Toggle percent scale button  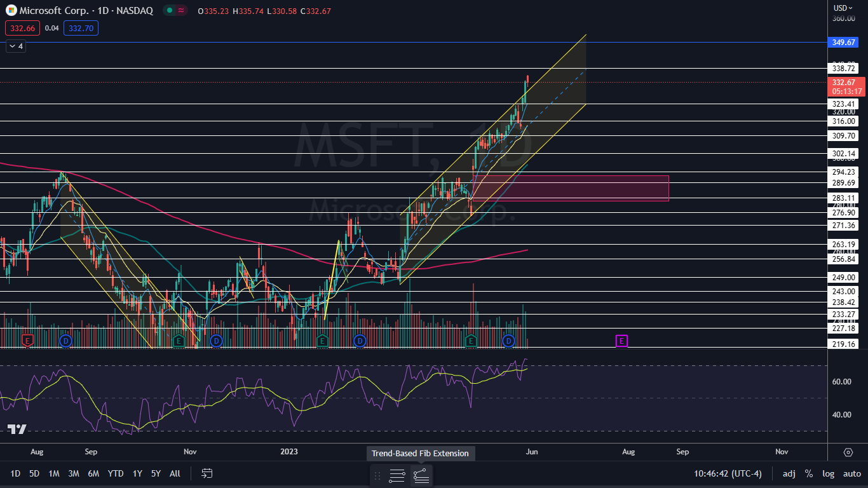tap(809, 473)
